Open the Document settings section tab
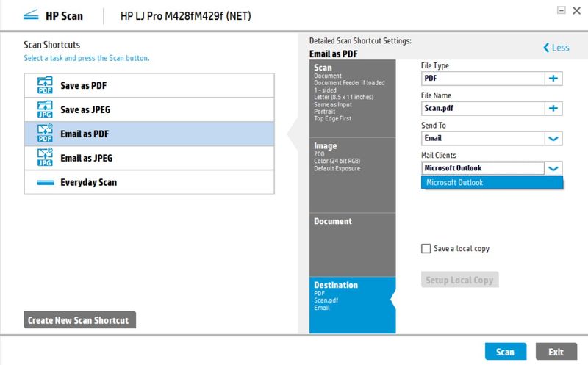This screenshot has width=588, height=365. tap(353, 245)
